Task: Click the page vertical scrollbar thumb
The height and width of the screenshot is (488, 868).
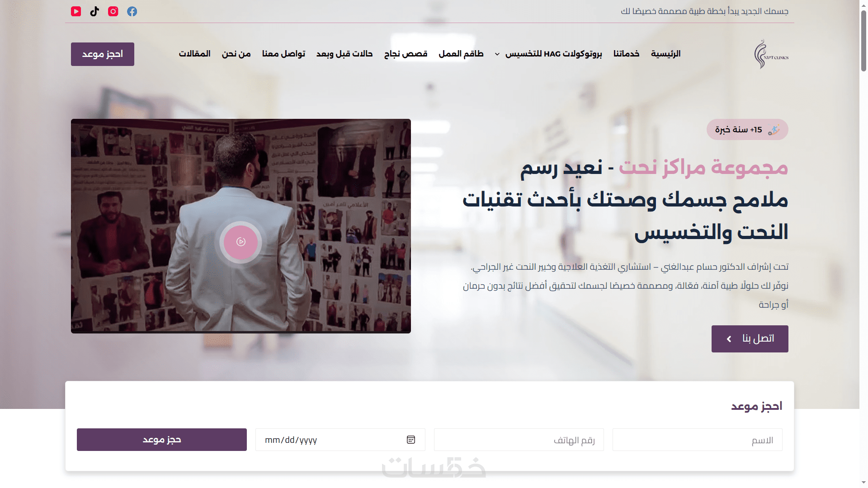Action: 863,41
